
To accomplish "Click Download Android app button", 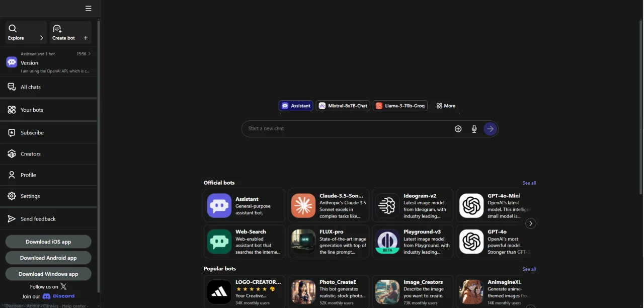I will click(48, 258).
